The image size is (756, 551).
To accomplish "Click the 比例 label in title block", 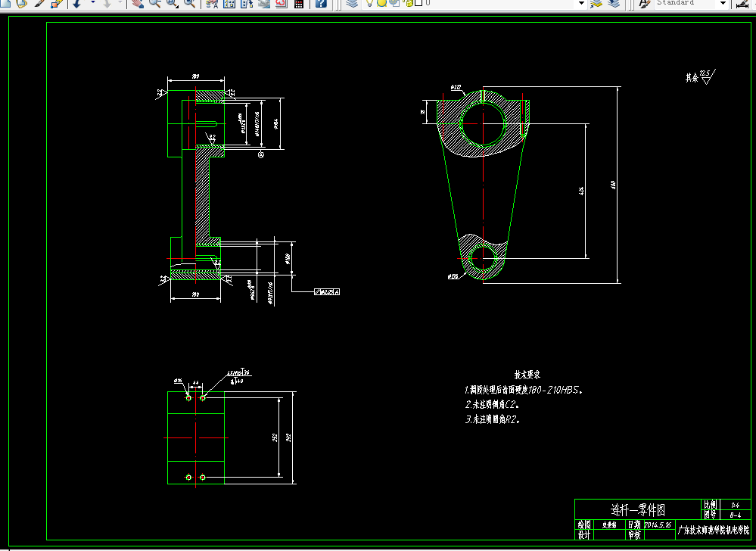I will click(x=710, y=505).
